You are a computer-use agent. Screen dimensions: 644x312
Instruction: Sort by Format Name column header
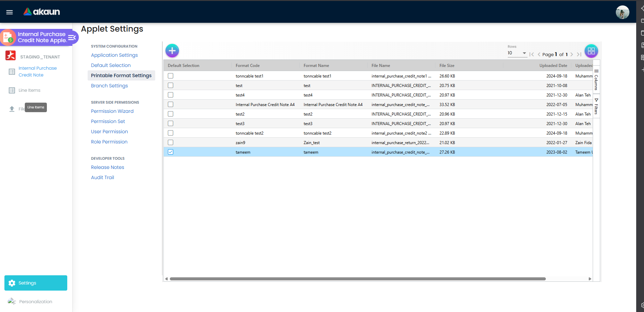coord(316,66)
